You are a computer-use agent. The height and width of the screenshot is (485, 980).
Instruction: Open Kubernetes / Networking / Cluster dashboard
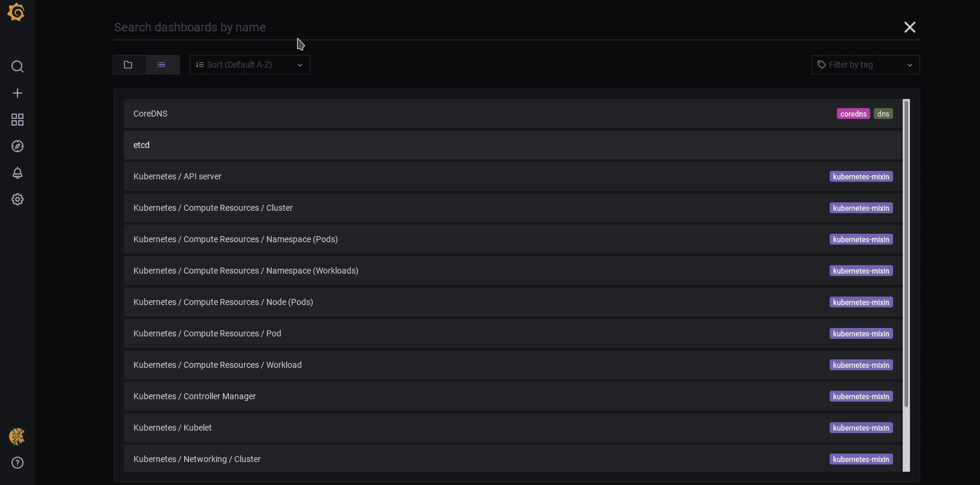(513, 458)
